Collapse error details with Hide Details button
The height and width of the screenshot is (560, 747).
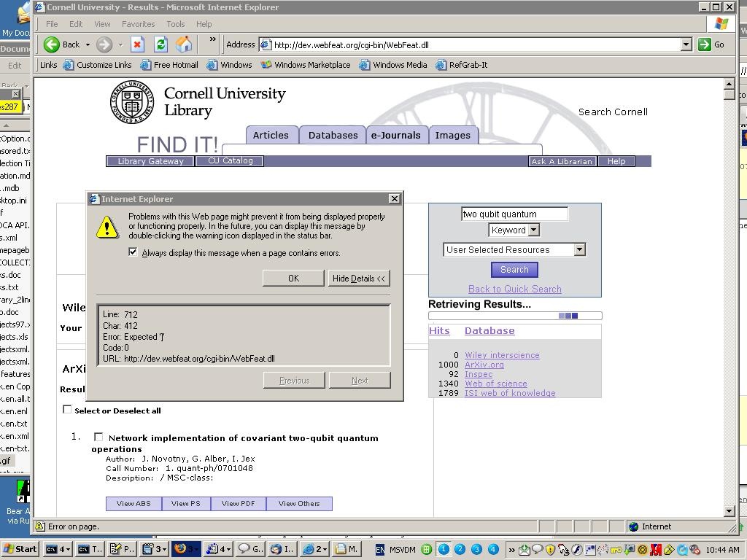point(359,278)
